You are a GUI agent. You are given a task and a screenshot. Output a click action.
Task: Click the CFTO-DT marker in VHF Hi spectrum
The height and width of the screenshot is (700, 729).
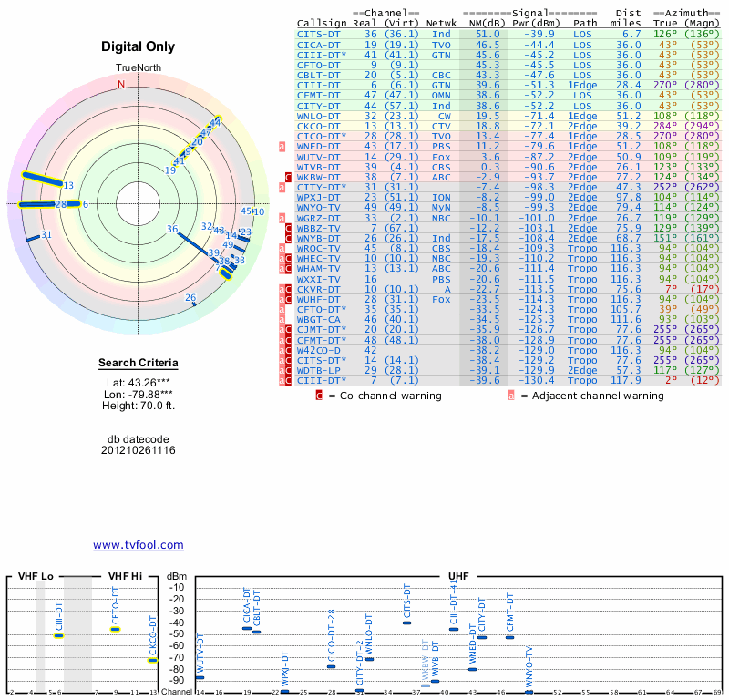click(116, 629)
